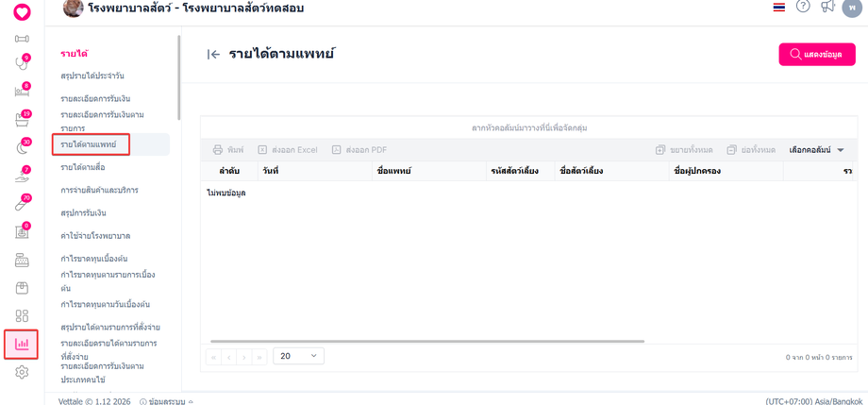Open the help question mark icon
Image resolution: width=868 pixels, height=405 pixels.
[x=803, y=6]
